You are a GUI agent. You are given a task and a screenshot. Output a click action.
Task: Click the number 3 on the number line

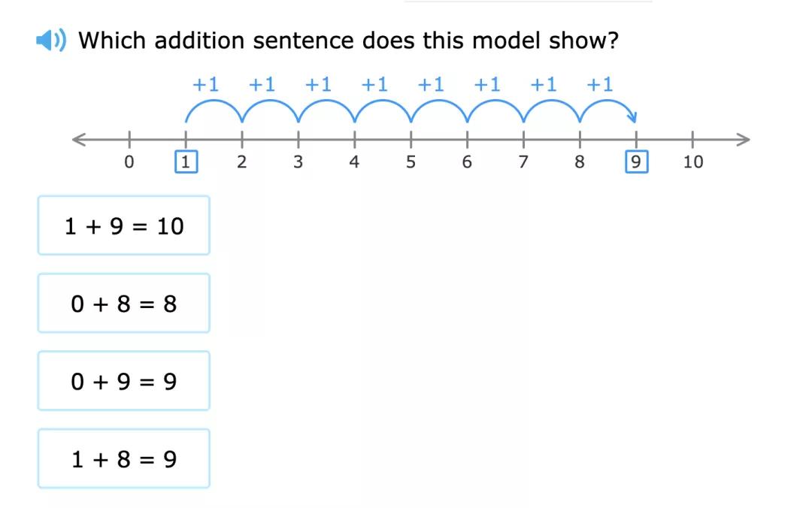(x=298, y=162)
